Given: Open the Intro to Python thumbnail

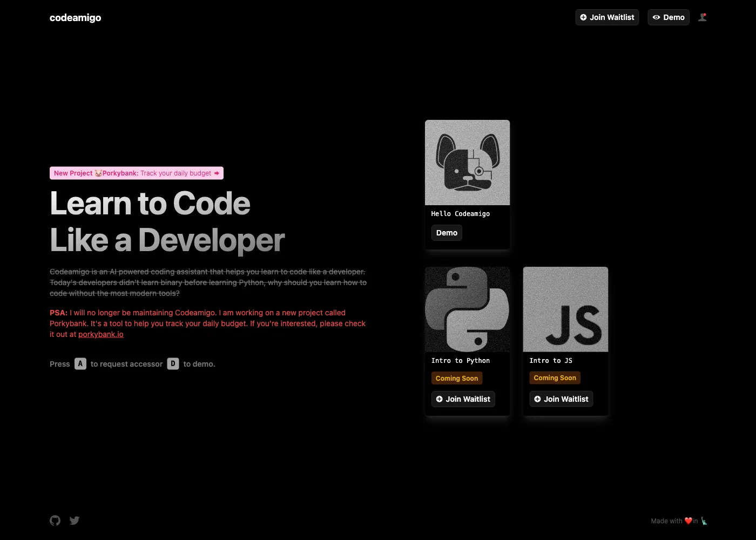Looking at the screenshot, I should (x=468, y=309).
